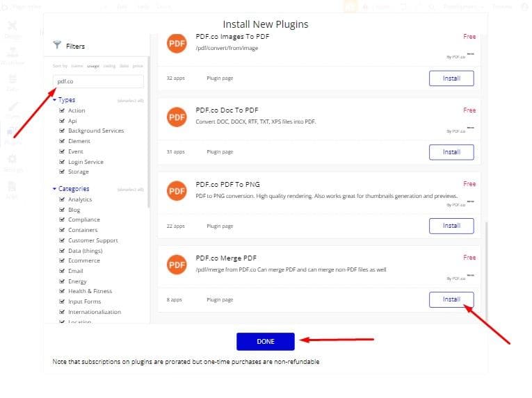Uncheck the Analytics category checkbox
Image resolution: width=532 pixels, height=398 pixels.
(61, 199)
